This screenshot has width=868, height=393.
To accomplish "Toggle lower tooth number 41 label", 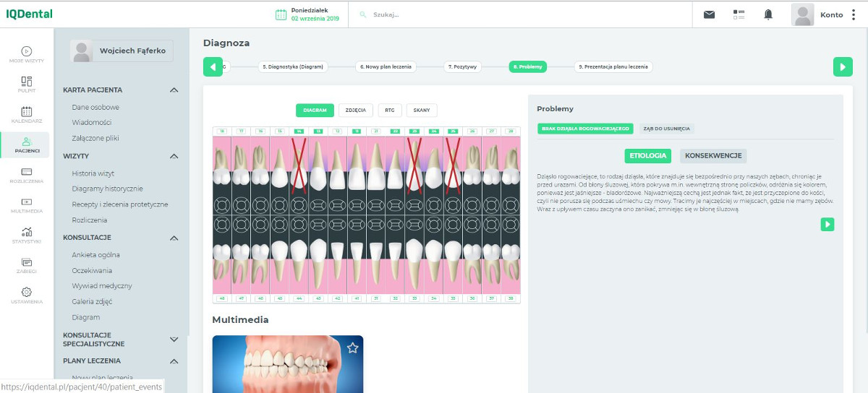I will pos(357,298).
